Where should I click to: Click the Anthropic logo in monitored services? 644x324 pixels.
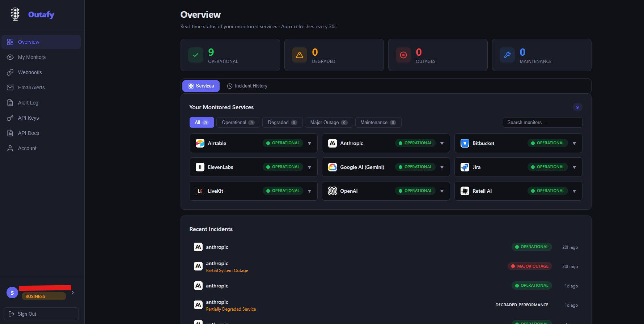(x=332, y=143)
